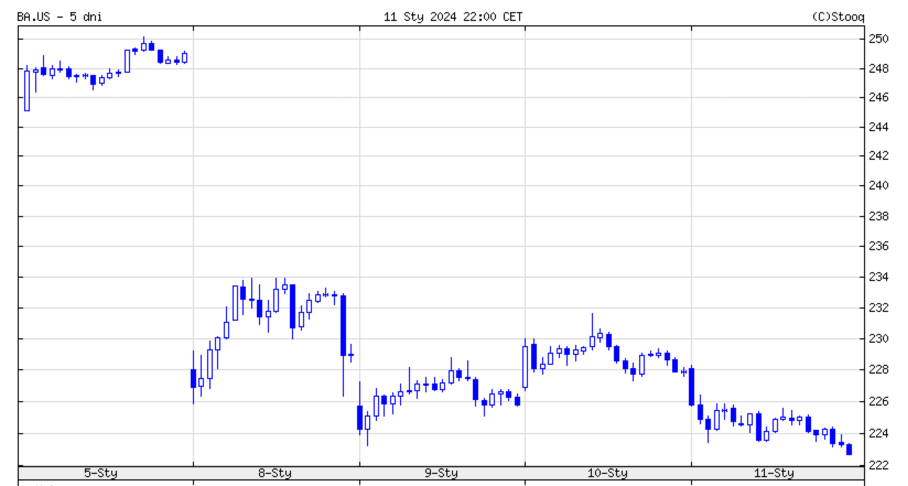Select the 11-Sty date label

[x=773, y=473]
